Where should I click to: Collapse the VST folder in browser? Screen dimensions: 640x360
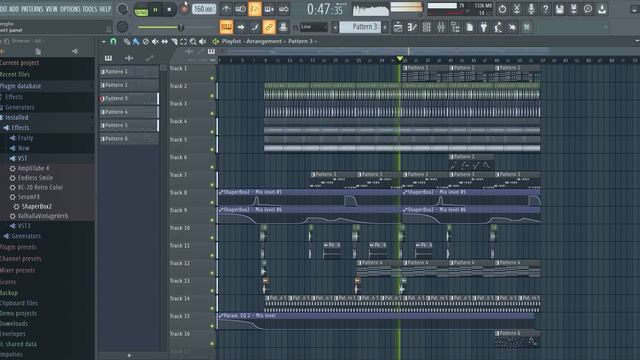(x=19, y=158)
